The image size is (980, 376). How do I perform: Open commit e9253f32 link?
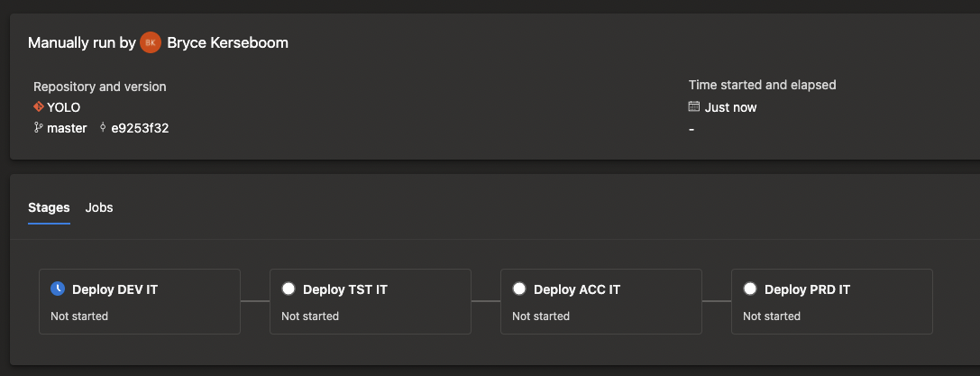(140, 128)
